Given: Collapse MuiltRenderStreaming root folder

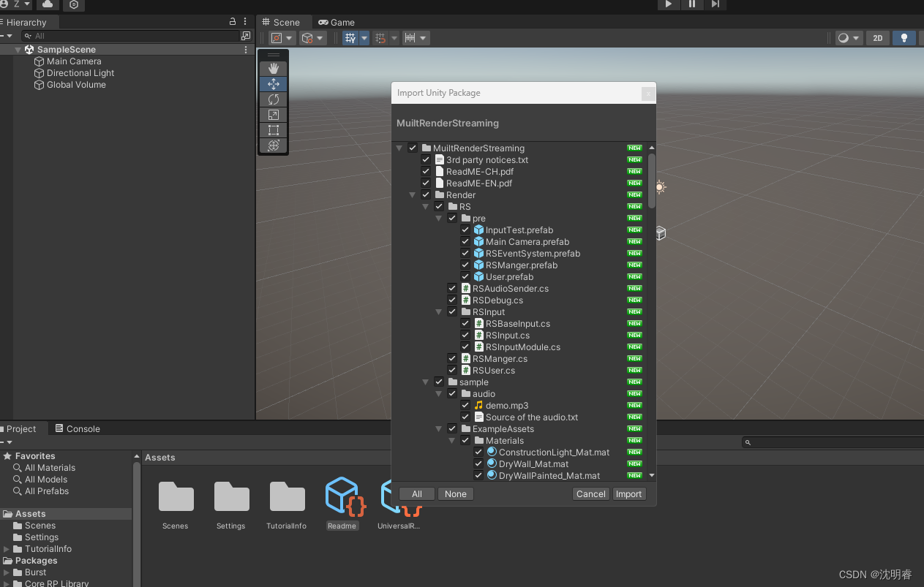Looking at the screenshot, I should click(399, 148).
